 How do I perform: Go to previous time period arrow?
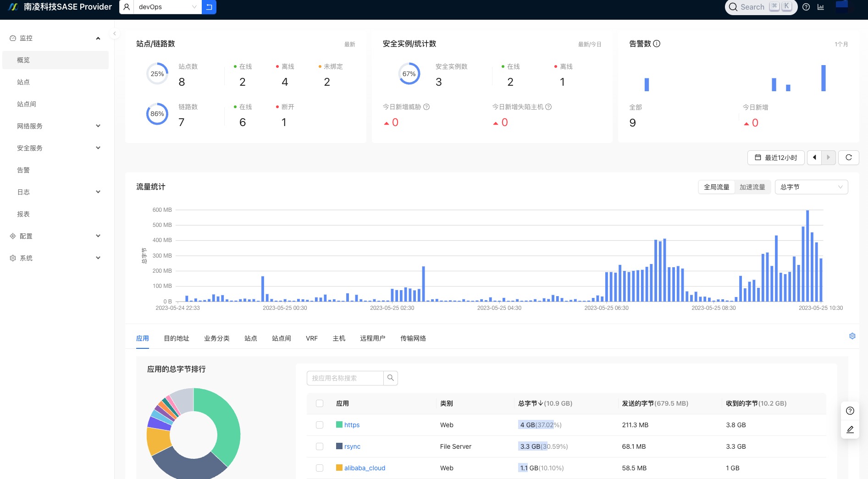814,157
